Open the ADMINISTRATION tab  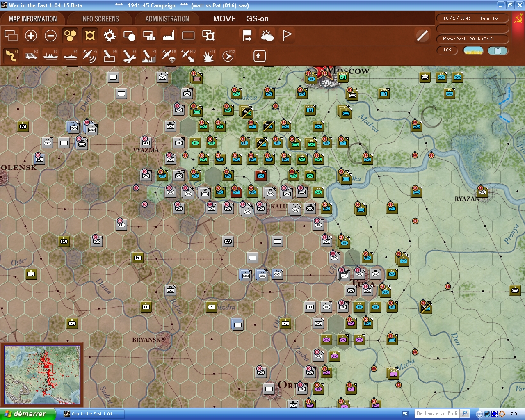[167, 19]
